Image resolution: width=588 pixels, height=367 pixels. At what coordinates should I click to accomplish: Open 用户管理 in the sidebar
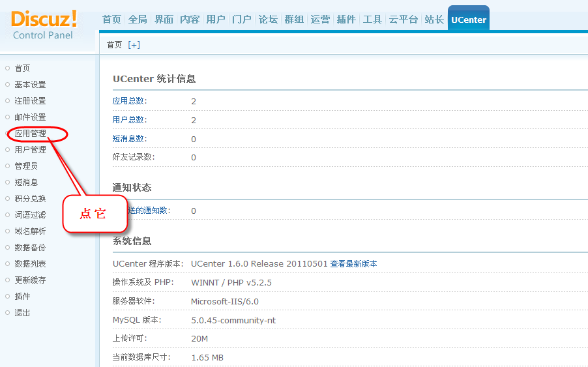(30, 150)
